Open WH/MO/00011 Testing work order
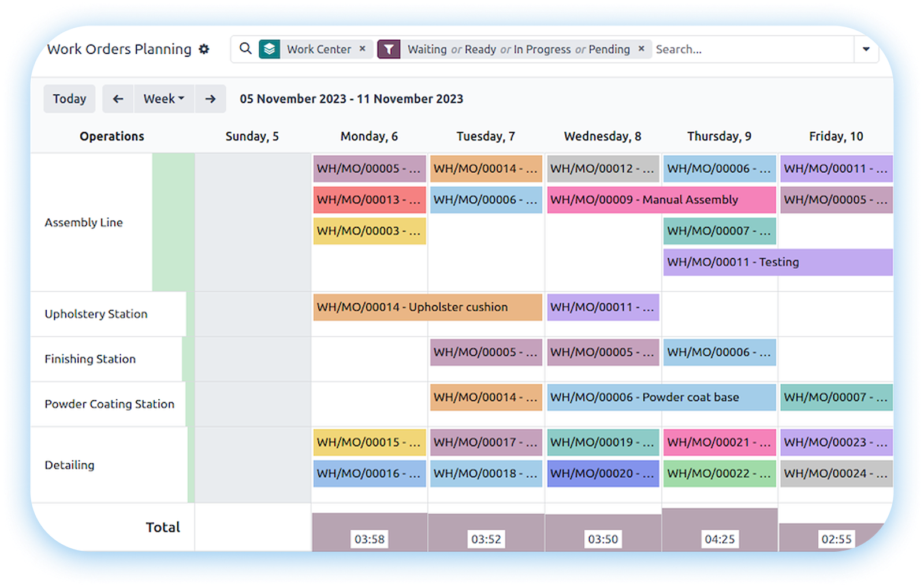The image size is (924, 587). click(777, 262)
